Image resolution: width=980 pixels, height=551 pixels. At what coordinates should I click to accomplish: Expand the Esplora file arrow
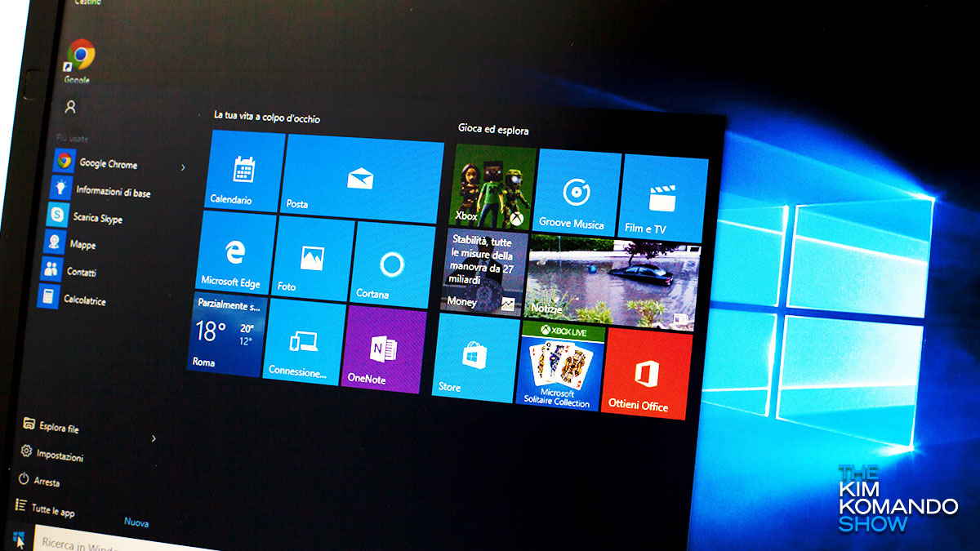pos(154,438)
